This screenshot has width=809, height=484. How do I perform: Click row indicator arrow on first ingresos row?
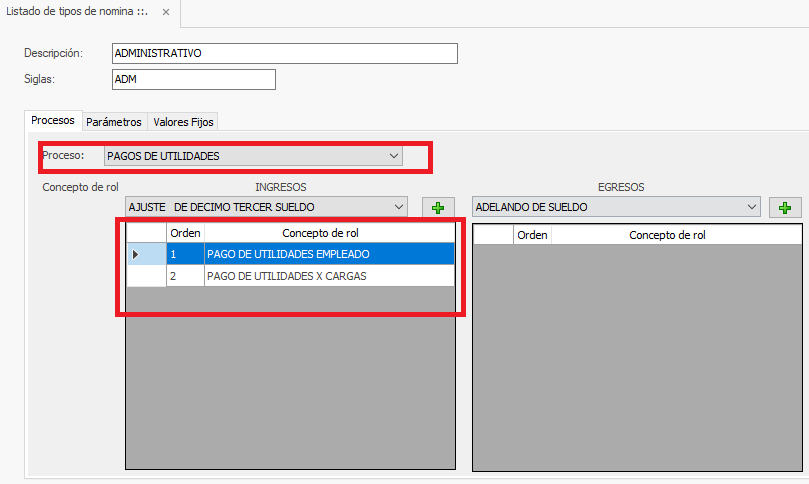(x=136, y=254)
